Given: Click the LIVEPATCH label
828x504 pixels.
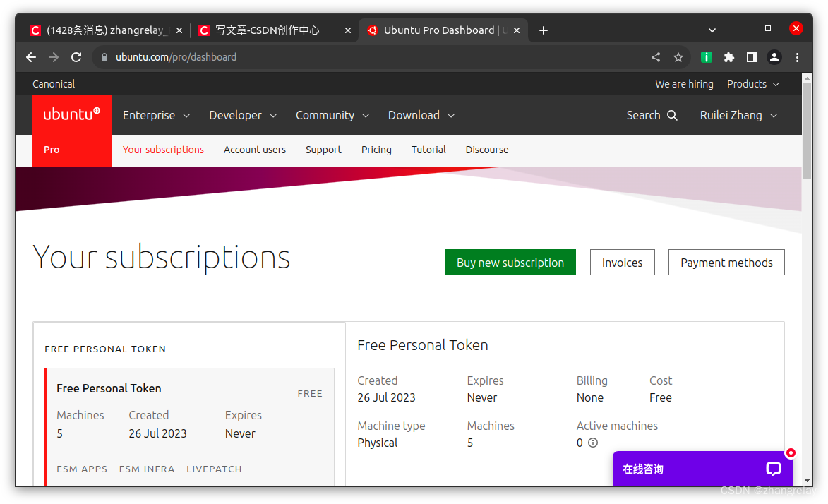Looking at the screenshot, I should [x=215, y=469].
